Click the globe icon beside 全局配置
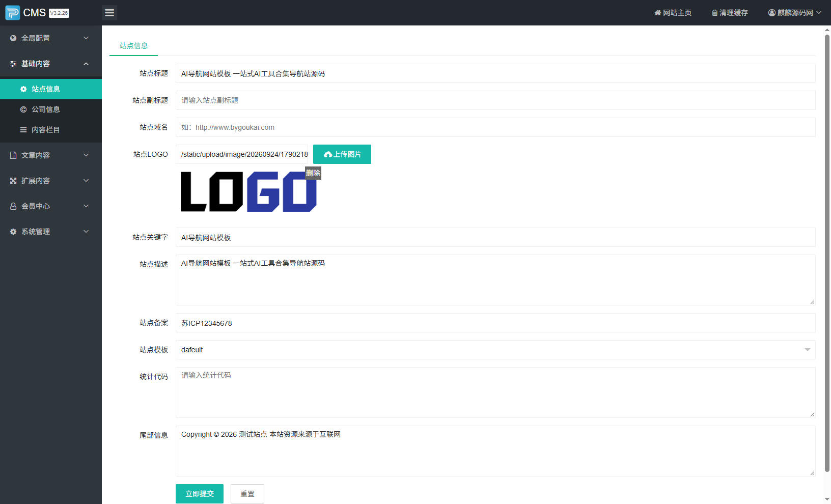 coord(13,38)
